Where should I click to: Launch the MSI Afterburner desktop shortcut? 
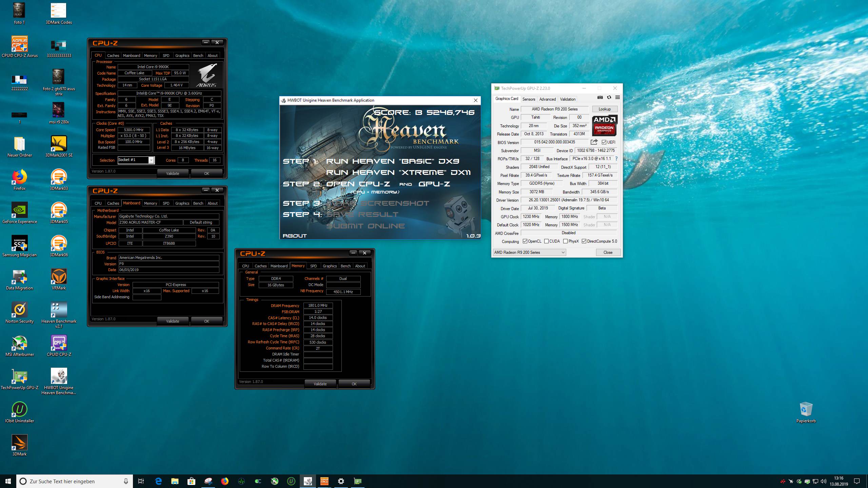click(x=20, y=346)
